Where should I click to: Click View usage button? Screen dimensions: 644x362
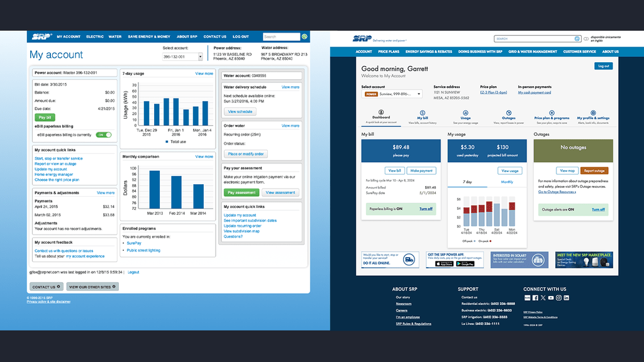pos(509,171)
